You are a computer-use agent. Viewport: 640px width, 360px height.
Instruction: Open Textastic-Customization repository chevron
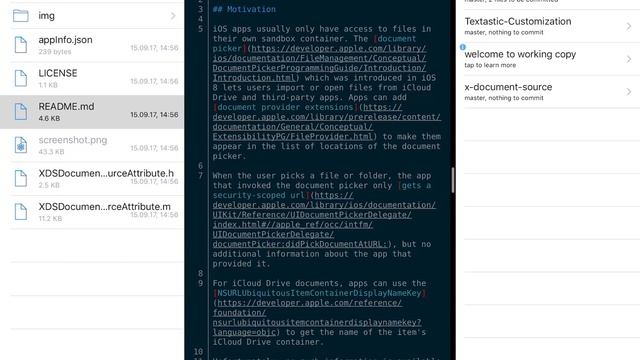coord(629,26)
